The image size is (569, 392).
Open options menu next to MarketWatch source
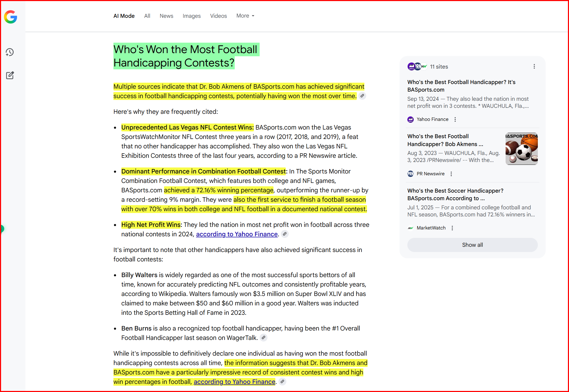[452, 228]
